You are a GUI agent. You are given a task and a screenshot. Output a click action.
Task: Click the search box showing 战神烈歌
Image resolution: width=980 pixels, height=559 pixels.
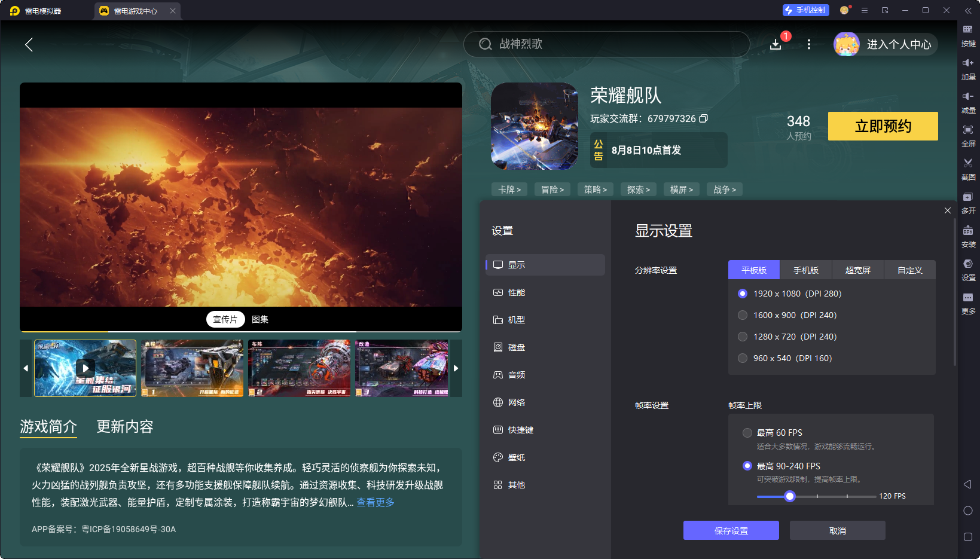click(x=607, y=44)
